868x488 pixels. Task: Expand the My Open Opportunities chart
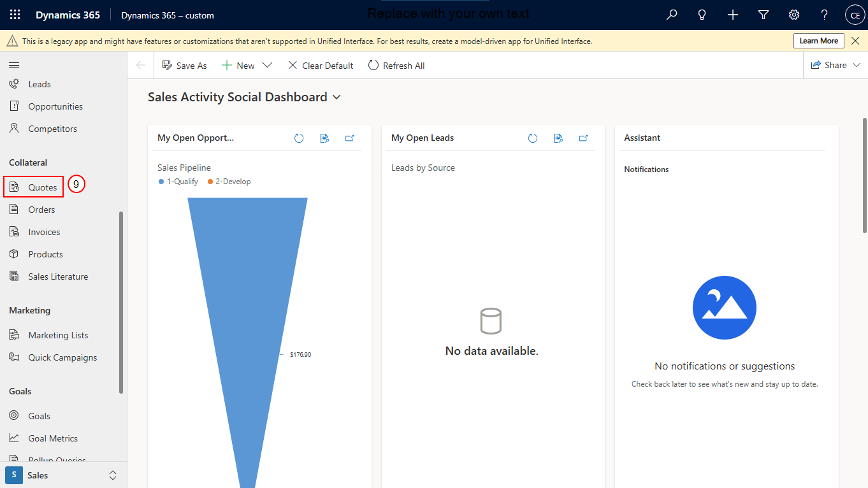(350, 138)
